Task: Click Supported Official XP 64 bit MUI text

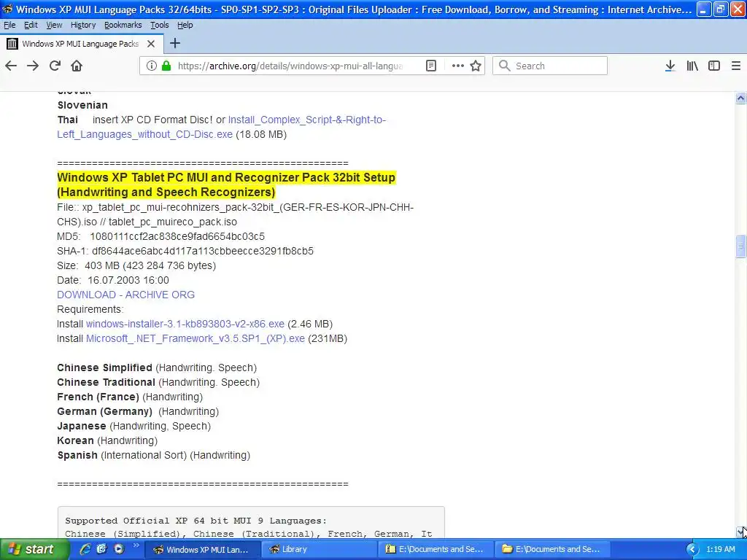Action: click(196, 521)
